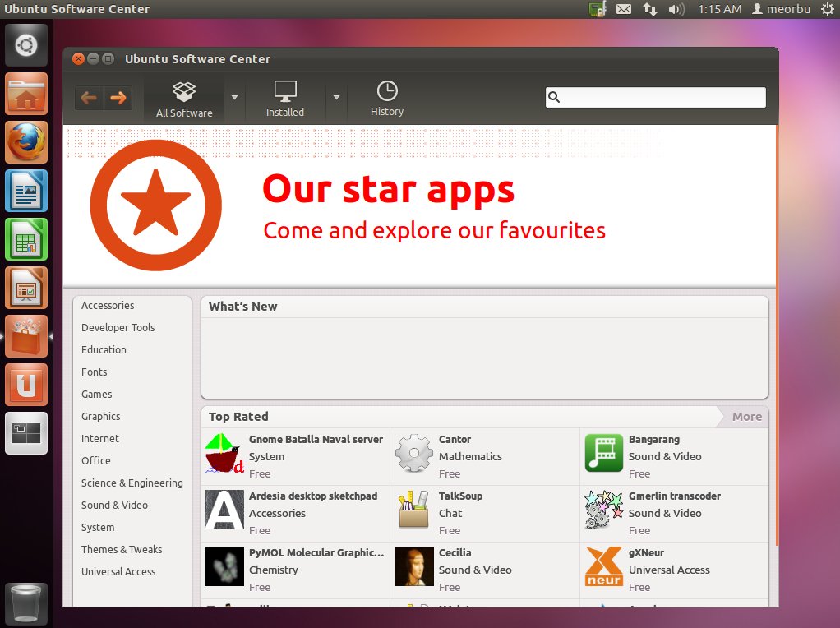Image resolution: width=840 pixels, height=628 pixels.
Task: Open Ardesia desktop sketchpad title
Action: [x=313, y=496]
